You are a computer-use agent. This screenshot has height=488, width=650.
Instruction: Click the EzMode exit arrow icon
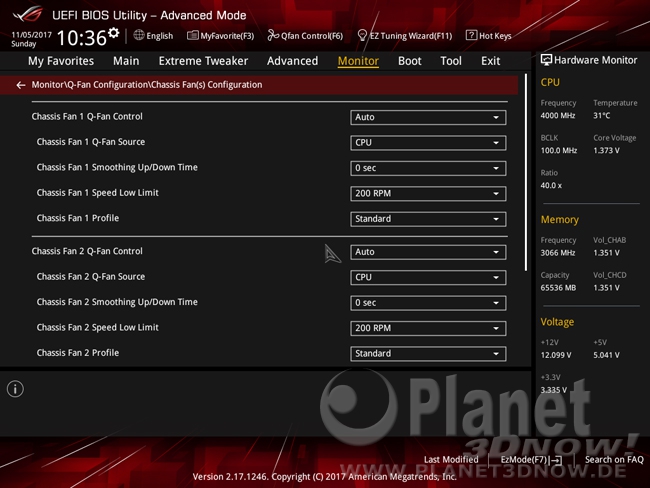point(556,460)
